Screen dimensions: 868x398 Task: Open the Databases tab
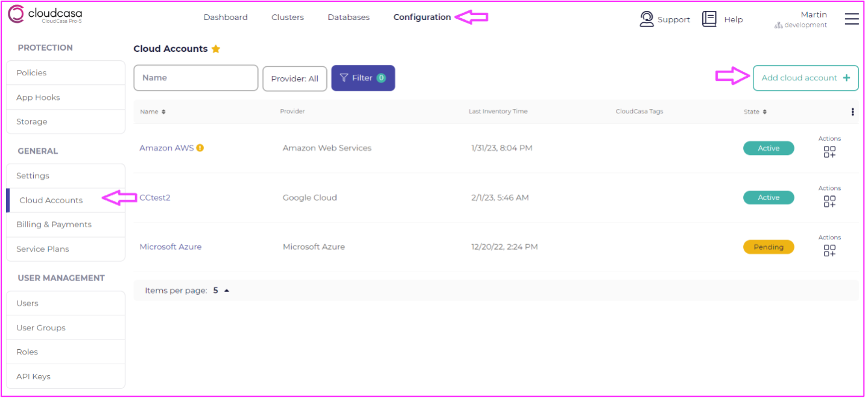[349, 17]
